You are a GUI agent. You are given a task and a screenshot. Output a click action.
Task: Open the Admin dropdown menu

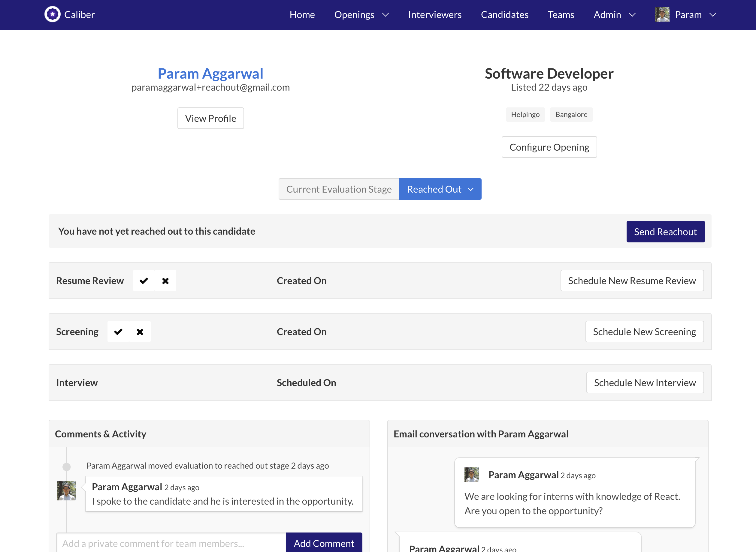614,15
